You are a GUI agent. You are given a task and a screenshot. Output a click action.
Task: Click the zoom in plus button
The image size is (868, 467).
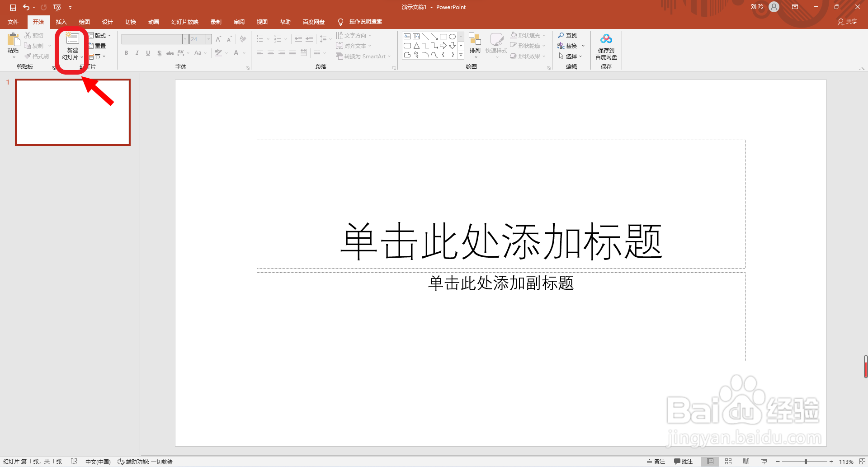[x=831, y=462]
